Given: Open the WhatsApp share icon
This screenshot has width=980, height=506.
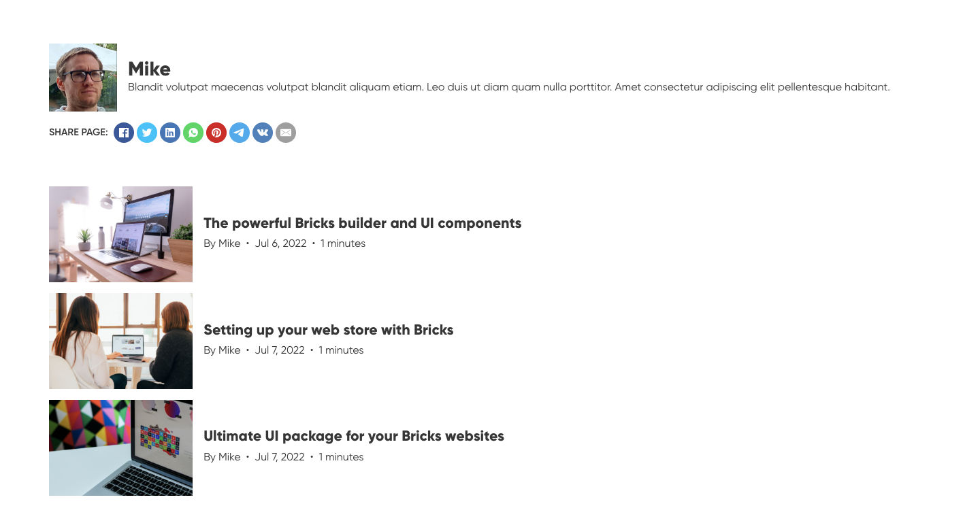Looking at the screenshot, I should point(193,133).
